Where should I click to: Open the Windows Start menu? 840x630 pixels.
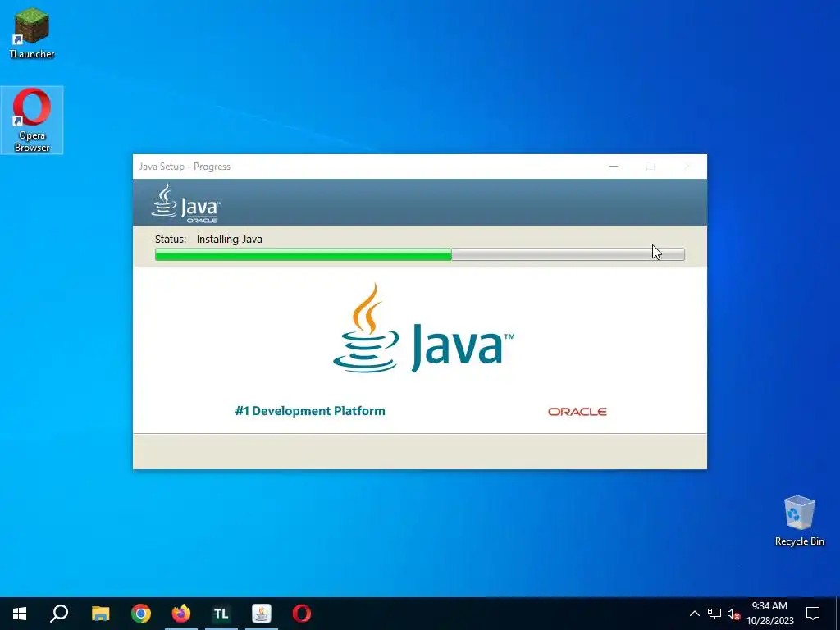[20, 614]
